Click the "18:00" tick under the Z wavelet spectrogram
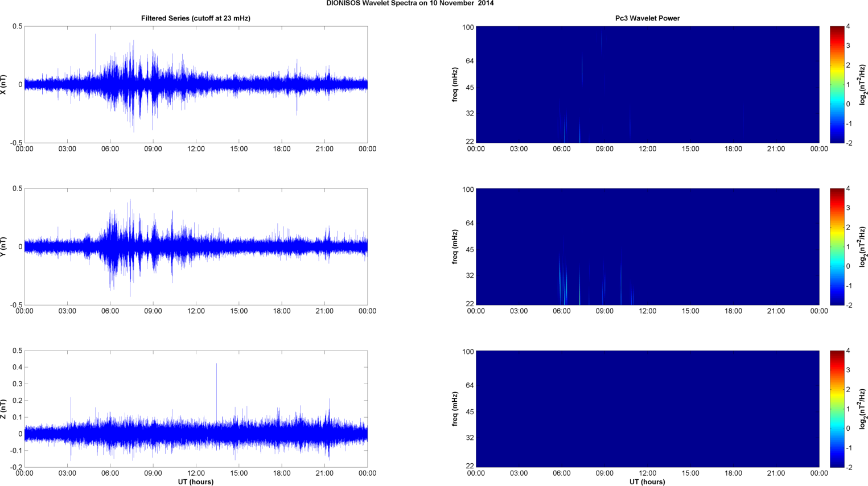This screenshot has width=868, height=486. [x=733, y=473]
